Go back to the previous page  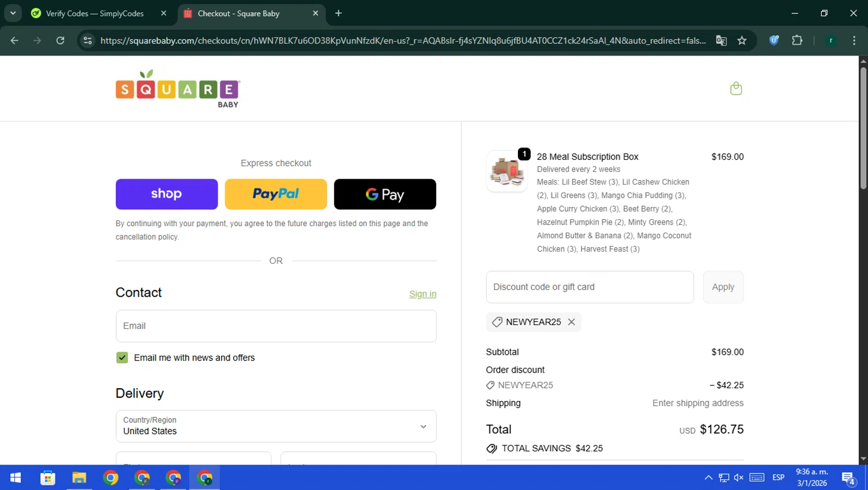coord(14,40)
